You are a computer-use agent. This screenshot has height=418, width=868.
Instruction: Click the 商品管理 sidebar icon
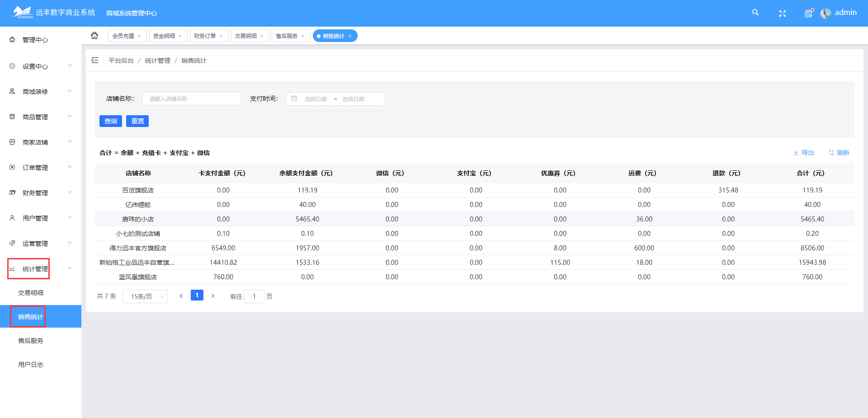click(x=12, y=117)
